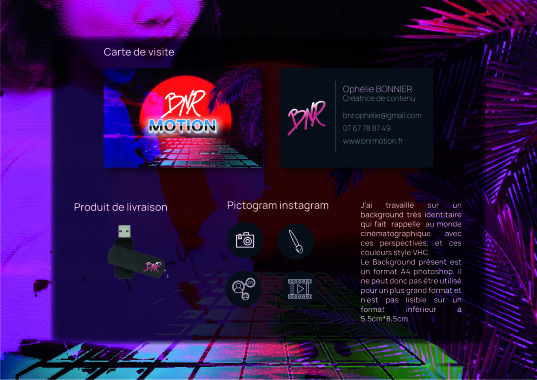Viewport: 537px width, 380px height.
Task: Open the www.bnrmotion.fr website link
Action: [x=373, y=141]
